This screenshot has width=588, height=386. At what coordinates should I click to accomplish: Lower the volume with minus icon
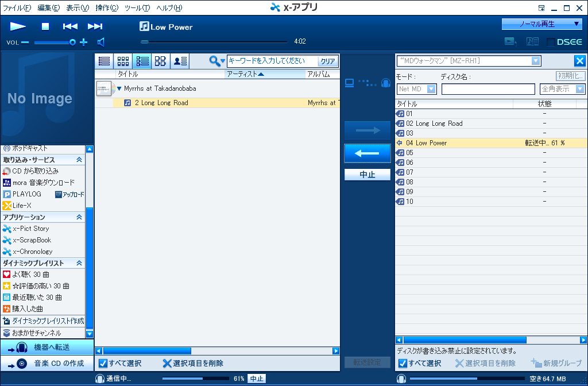coord(25,43)
